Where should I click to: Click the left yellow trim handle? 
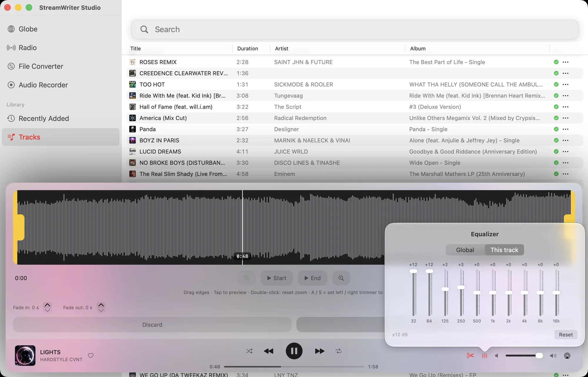(x=19, y=228)
